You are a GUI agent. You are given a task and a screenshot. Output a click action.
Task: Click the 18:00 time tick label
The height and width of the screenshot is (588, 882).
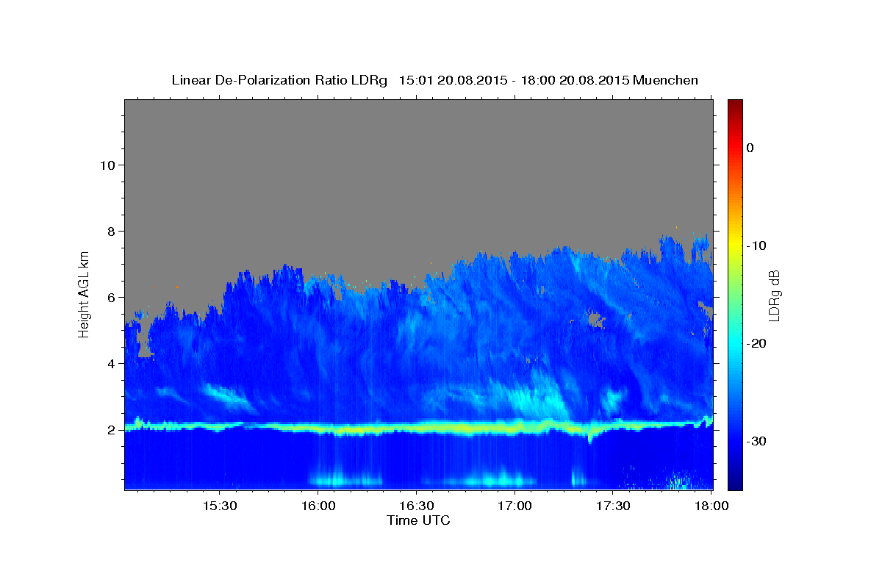point(711,506)
